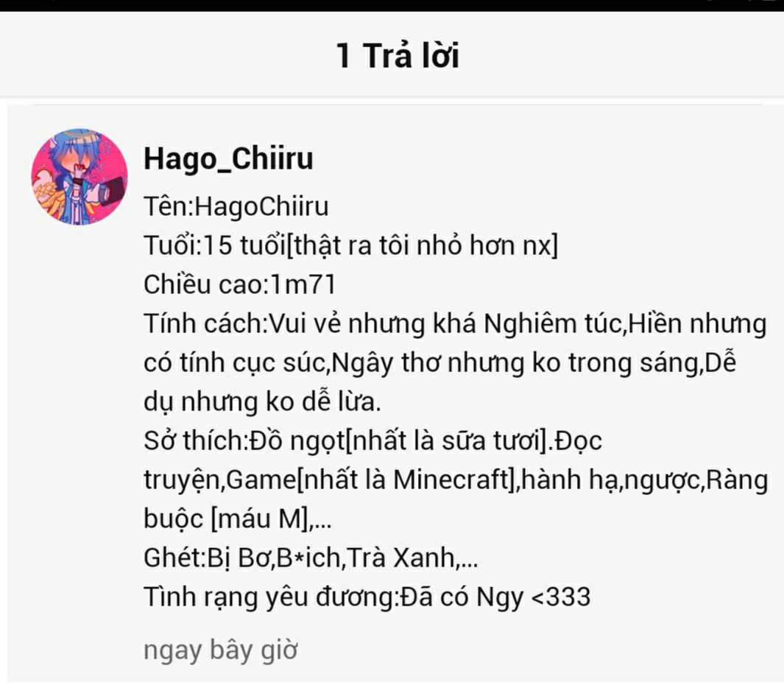Click the "thật ra tôi nhỏ hơn nx" note
The height and width of the screenshot is (688, 784).
point(423,246)
